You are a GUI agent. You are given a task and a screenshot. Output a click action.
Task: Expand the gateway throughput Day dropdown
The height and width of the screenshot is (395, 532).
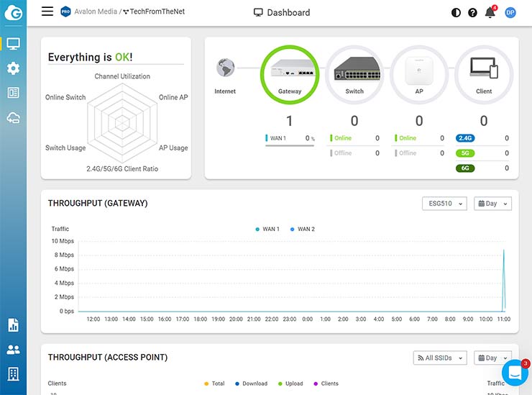click(492, 204)
